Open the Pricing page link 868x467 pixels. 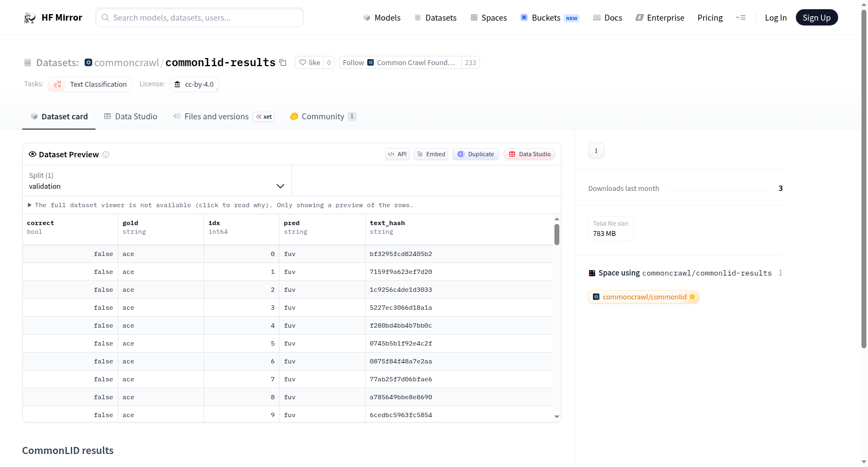tap(710, 18)
